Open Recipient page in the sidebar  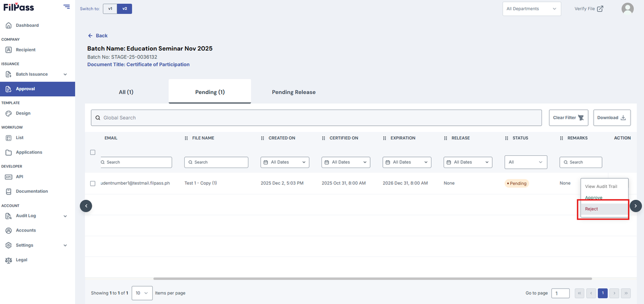pos(25,50)
